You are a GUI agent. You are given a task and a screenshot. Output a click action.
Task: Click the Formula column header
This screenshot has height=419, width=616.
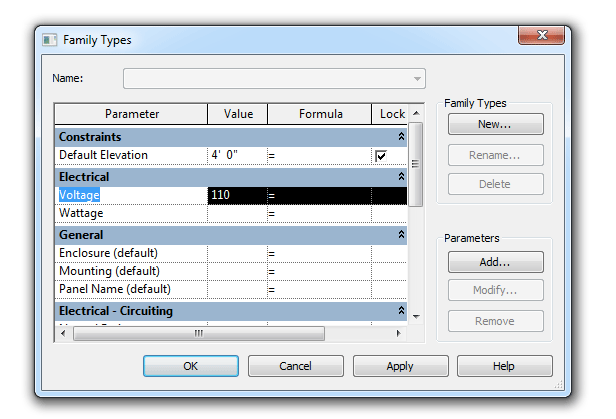click(319, 114)
